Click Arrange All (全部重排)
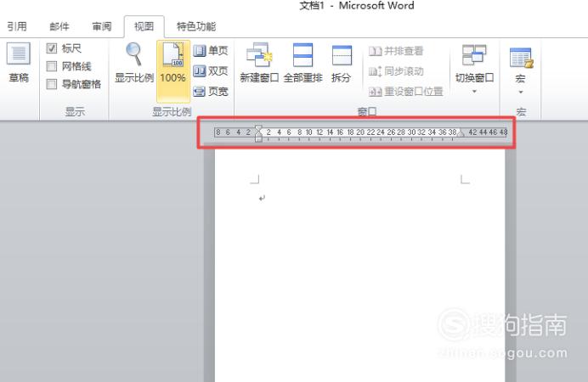Viewport: 588px width, 382px height. point(303,62)
